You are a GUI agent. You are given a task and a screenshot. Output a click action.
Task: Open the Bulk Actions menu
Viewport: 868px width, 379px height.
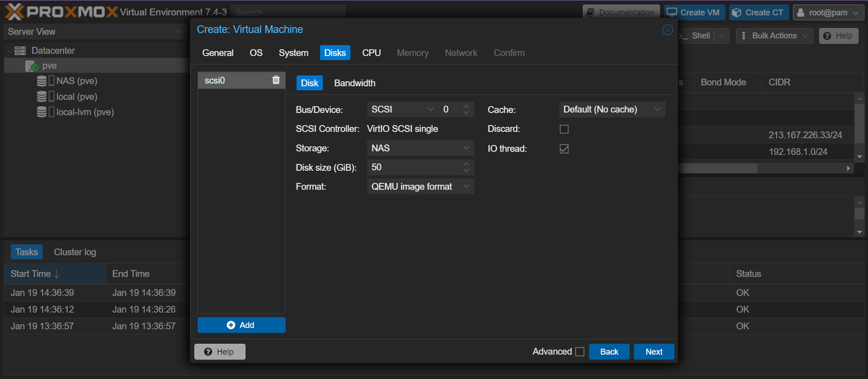(774, 36)
